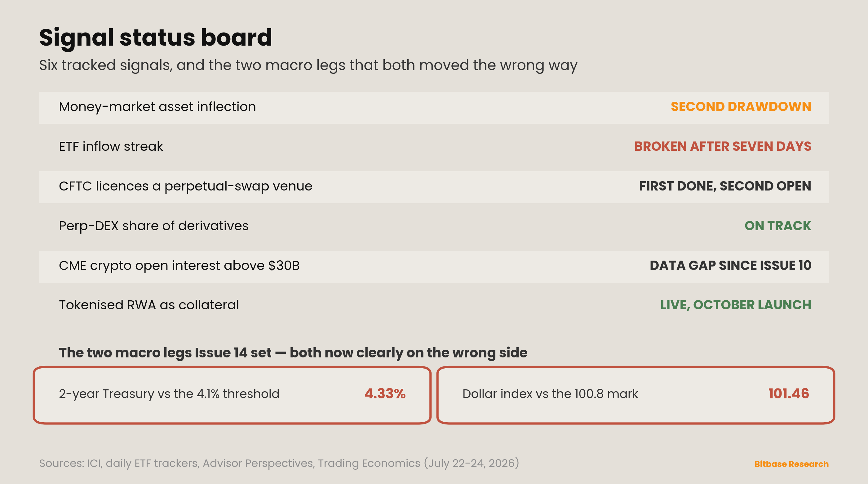Select the Money-market asset inflection row
The height and width of the screenshot is (484, 868).
[434, 108]
